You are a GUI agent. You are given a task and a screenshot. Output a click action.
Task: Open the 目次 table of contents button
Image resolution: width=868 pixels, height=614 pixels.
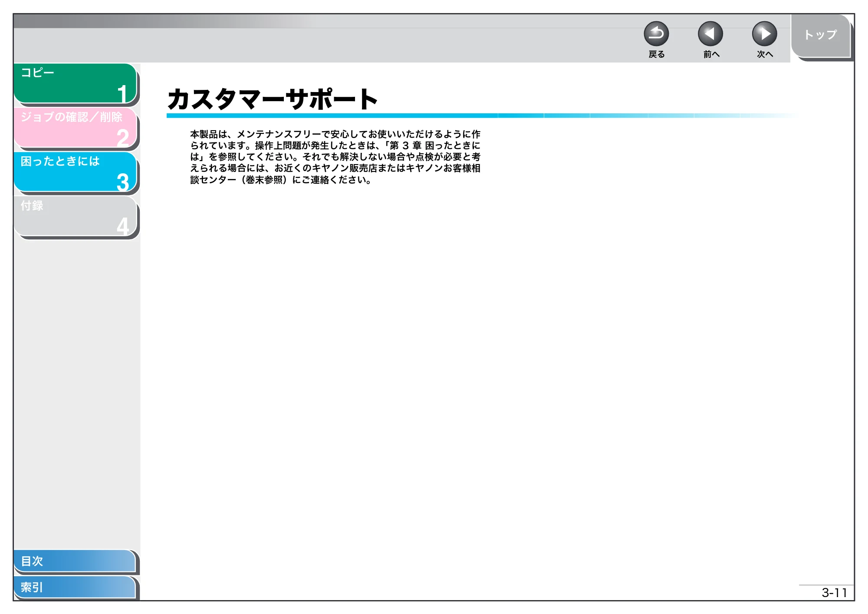coord(75,561)
